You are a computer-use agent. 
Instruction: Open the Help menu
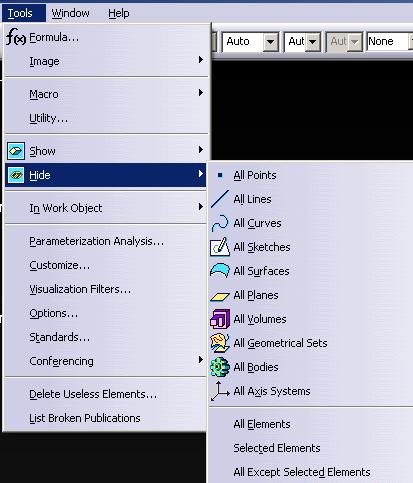click(119, 13)
